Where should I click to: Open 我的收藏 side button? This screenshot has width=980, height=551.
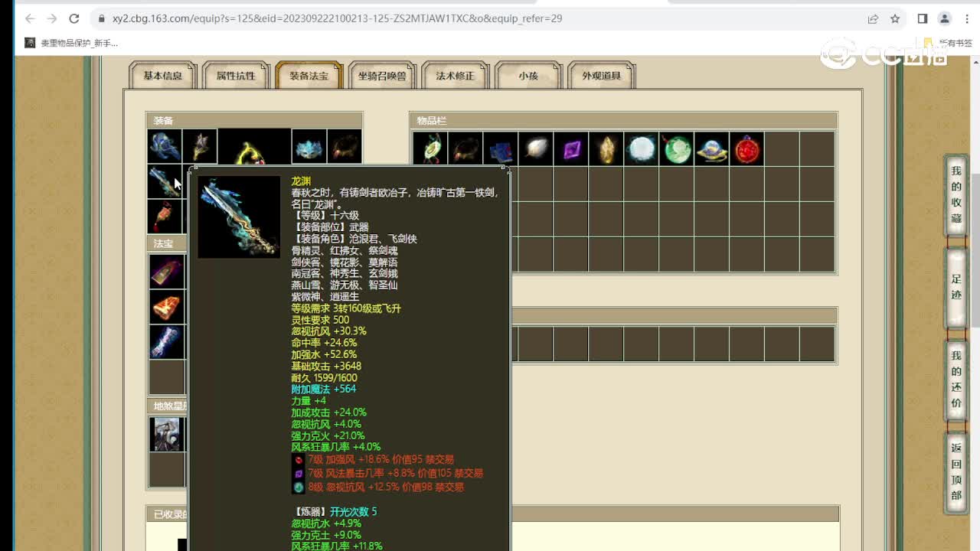pos(956,194)
